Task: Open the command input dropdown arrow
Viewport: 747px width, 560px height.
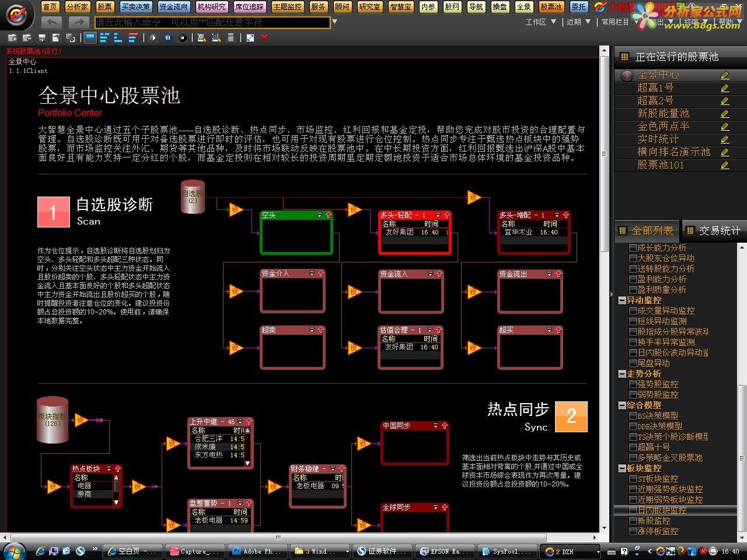Action: click(x=334, y=22)
